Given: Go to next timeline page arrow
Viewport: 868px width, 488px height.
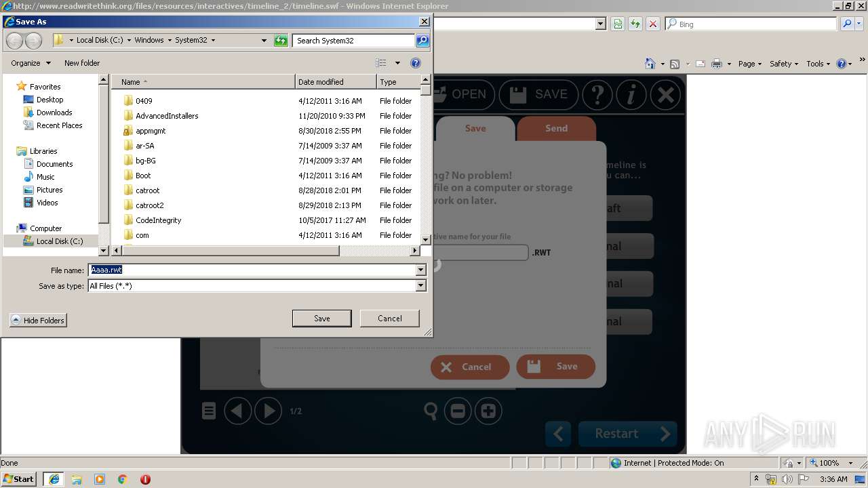Looking at the screenshot, I should [x=269, y=411].
